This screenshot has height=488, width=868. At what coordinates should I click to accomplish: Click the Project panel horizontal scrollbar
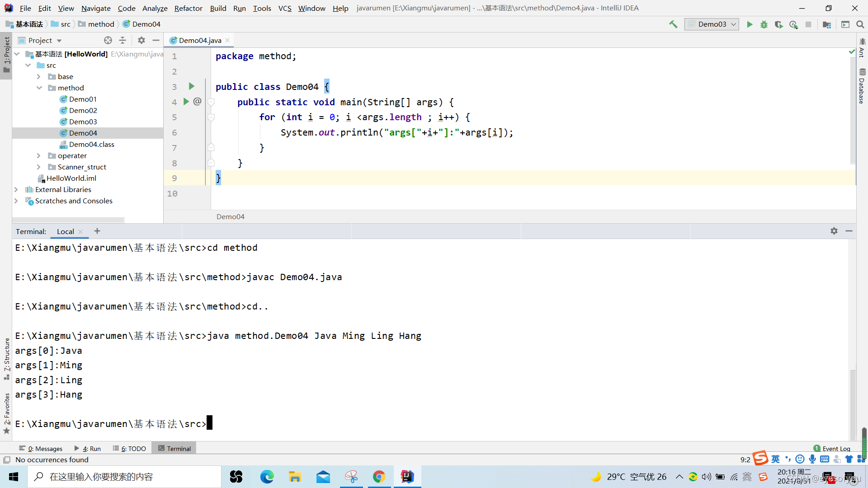(69, 220)
